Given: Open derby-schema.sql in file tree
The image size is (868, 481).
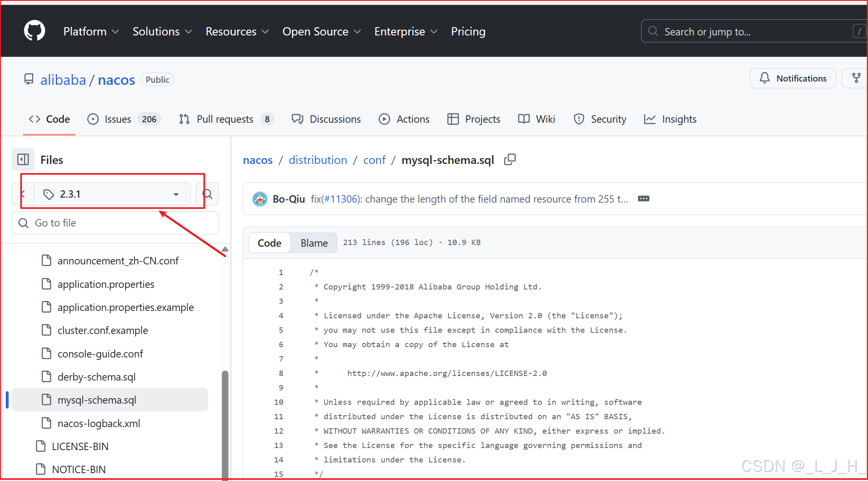Looking at the screenshot, I should (x=96, y=377).
